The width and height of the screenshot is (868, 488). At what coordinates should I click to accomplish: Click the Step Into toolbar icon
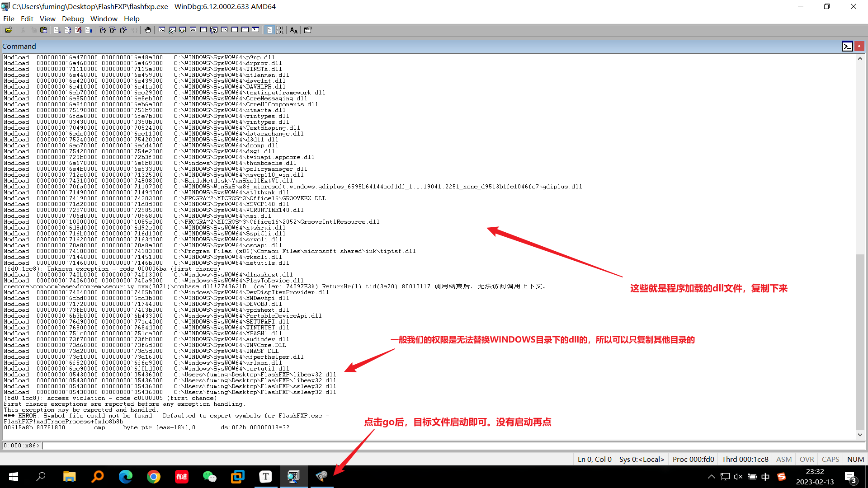coord(103,30)
